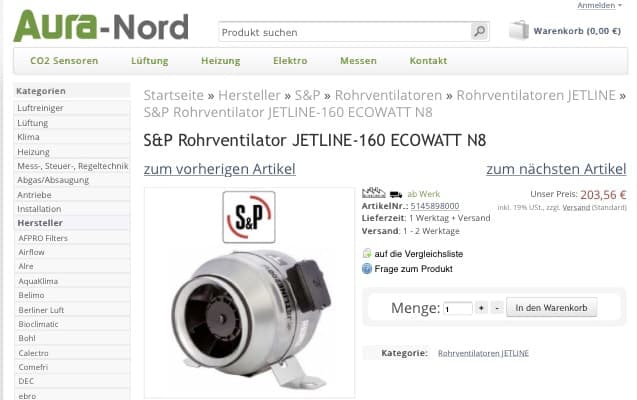Open the CO2 Sensoren menu item
This screenshot has height=400, width=637.
click(64, 61)
